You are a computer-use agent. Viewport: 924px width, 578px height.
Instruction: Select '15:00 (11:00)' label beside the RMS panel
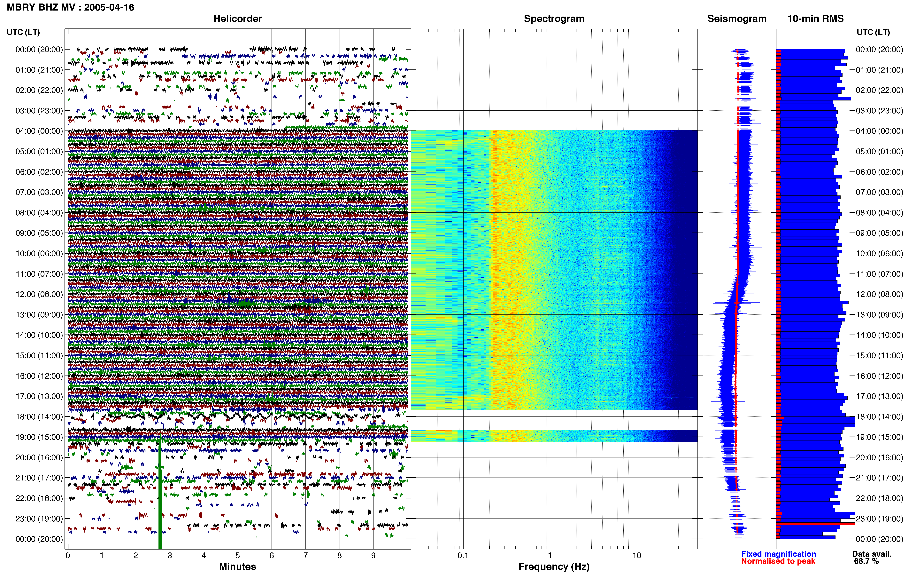point(879,355)
